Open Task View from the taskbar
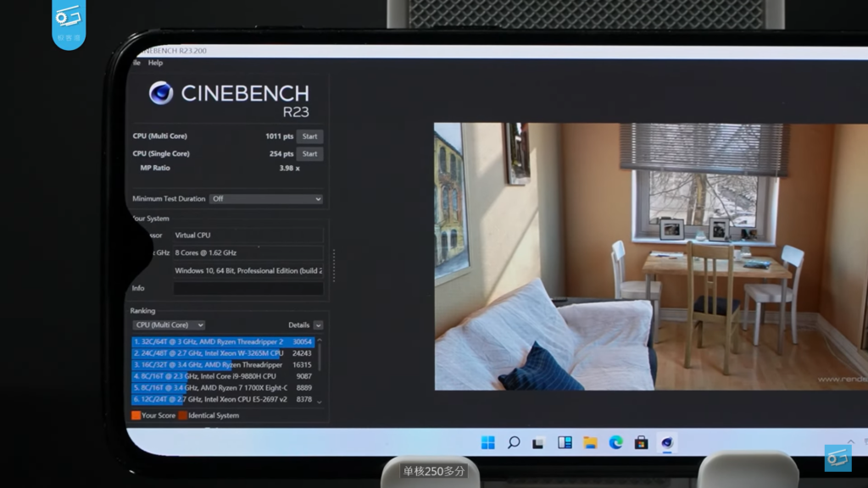The height and width of the screenshot is (488, 868). (538, 442)
